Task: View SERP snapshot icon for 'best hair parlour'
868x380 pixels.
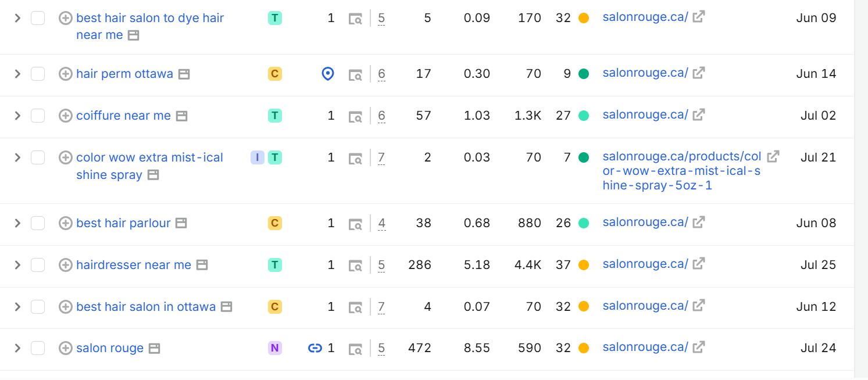Action: (x=355, y=223)
